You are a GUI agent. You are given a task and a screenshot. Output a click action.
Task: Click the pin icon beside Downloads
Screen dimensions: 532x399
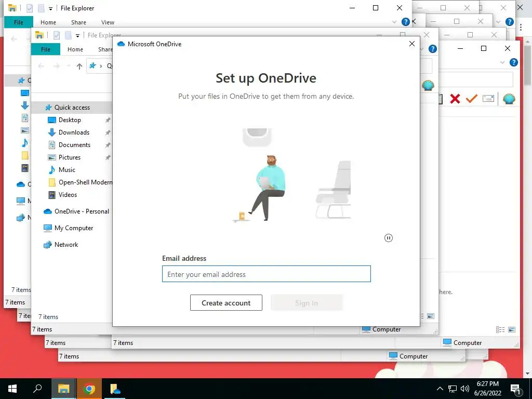[108, 132]
